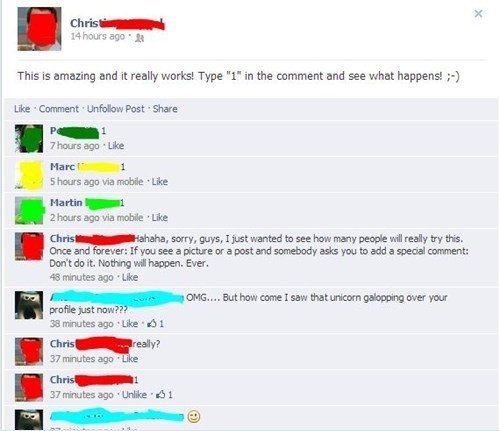This screenshot has height=431, width=500.
Task: Like the original post
Action: tap(22, 109)
